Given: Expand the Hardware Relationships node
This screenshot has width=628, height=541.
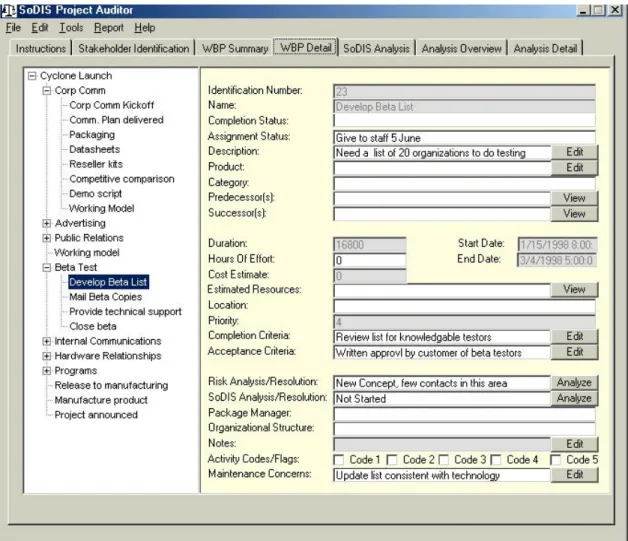Looking at the screenshot, I should click(x=47, y=356).
